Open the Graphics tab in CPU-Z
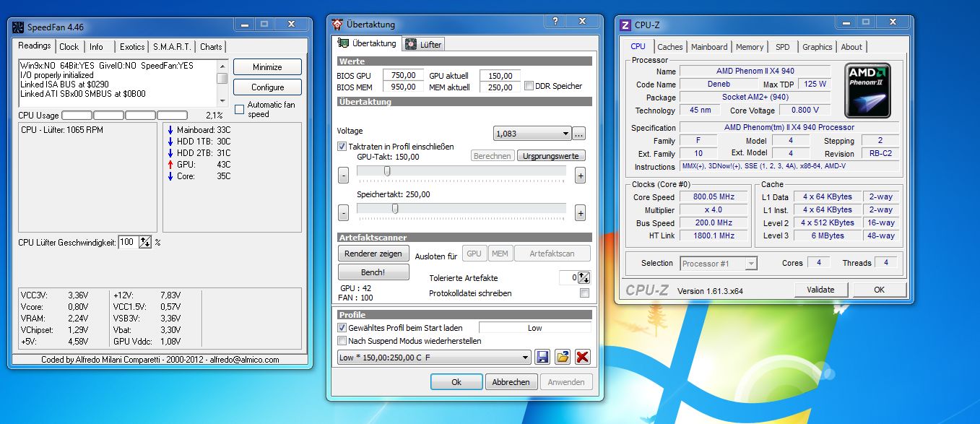 [x=817, y=47]
